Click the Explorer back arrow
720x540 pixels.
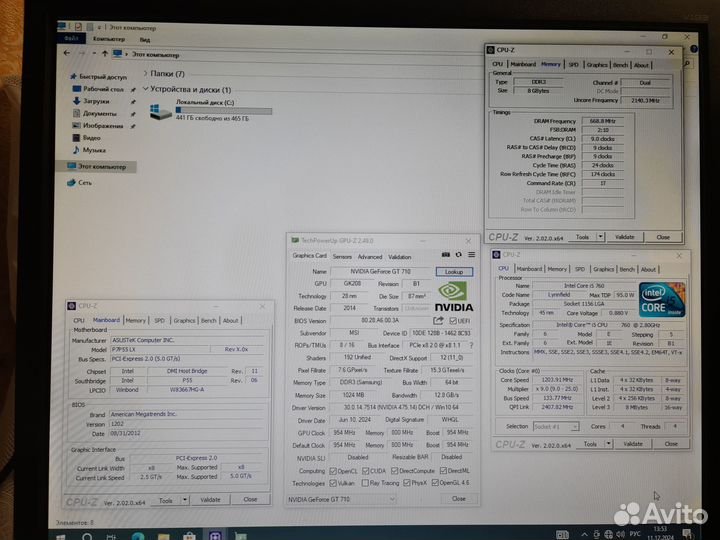coord(67,53)
